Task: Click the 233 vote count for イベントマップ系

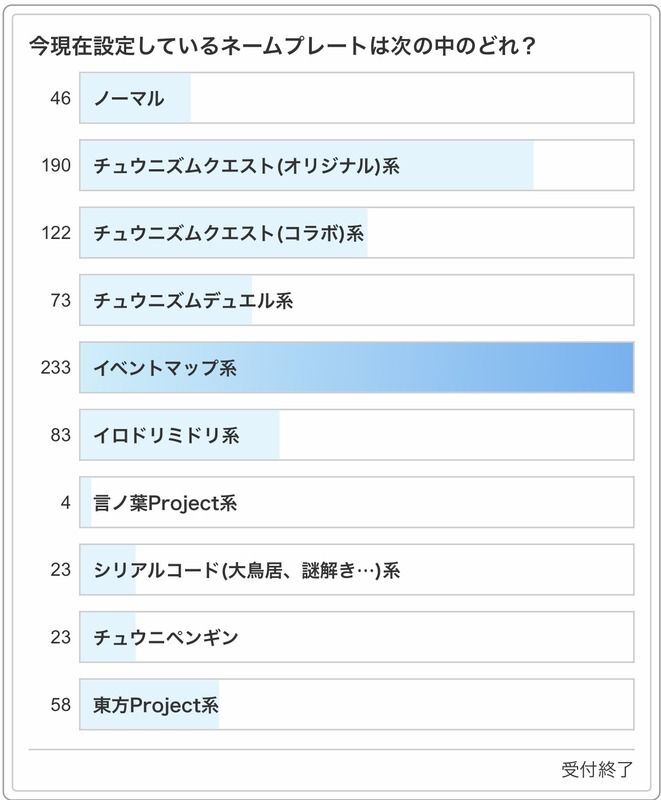Action: tap(56, 368)
